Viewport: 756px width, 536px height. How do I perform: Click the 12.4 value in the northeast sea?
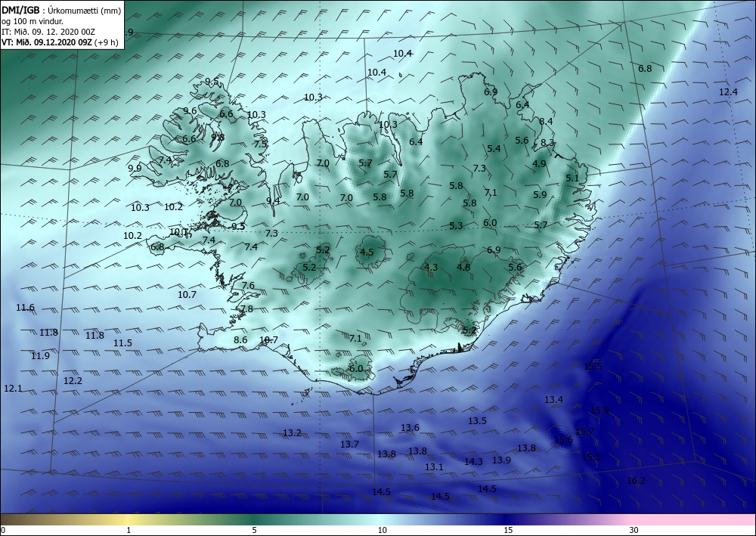click(728, 91)
